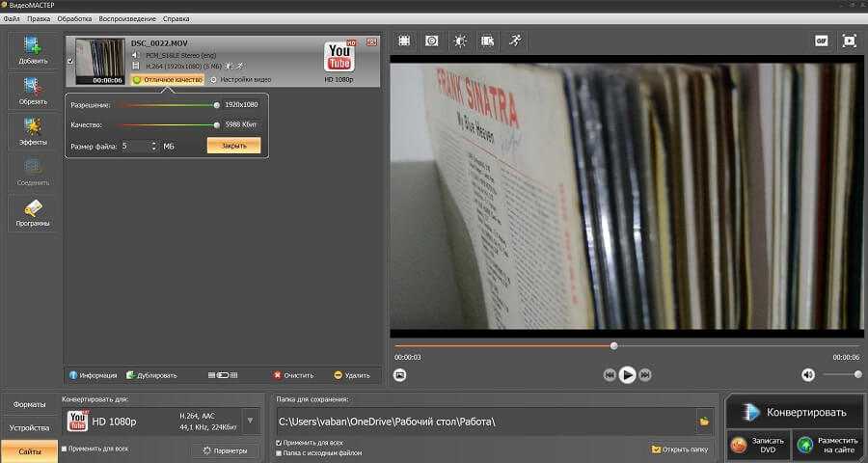This screenshot has width=868, height=463.
Task: Open the Эффекты (Effects) panel
Action: 32,131
